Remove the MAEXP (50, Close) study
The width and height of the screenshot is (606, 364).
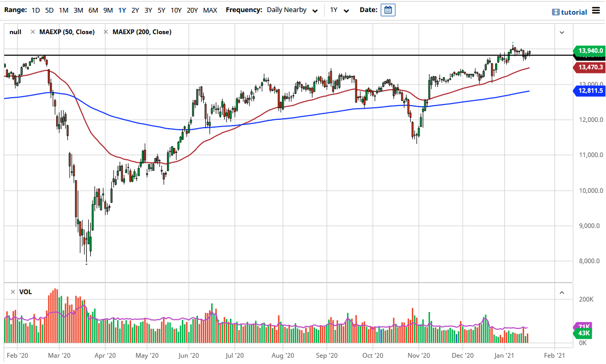point(33,32)
